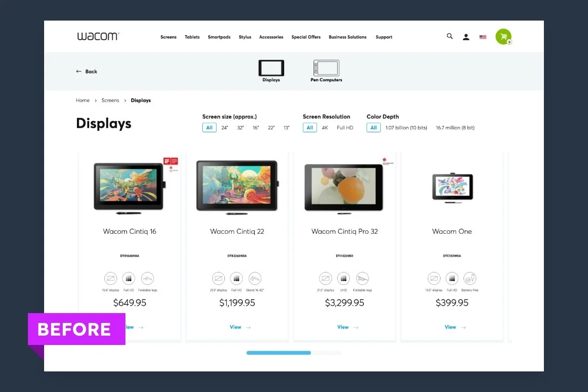
Task: Open the search magnifier icon
Action: pos(450,36)
